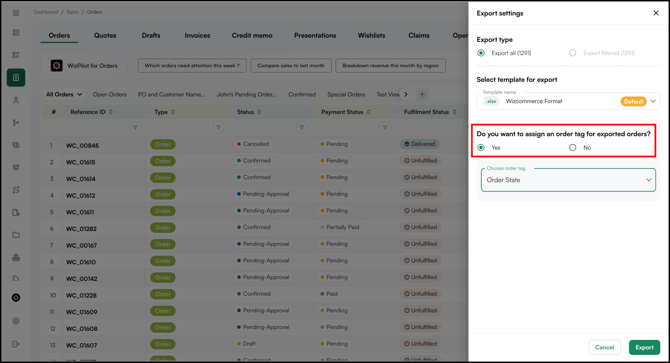Select the PO and Customer Name view
670x363 pixels.
(x=171, y=94)
